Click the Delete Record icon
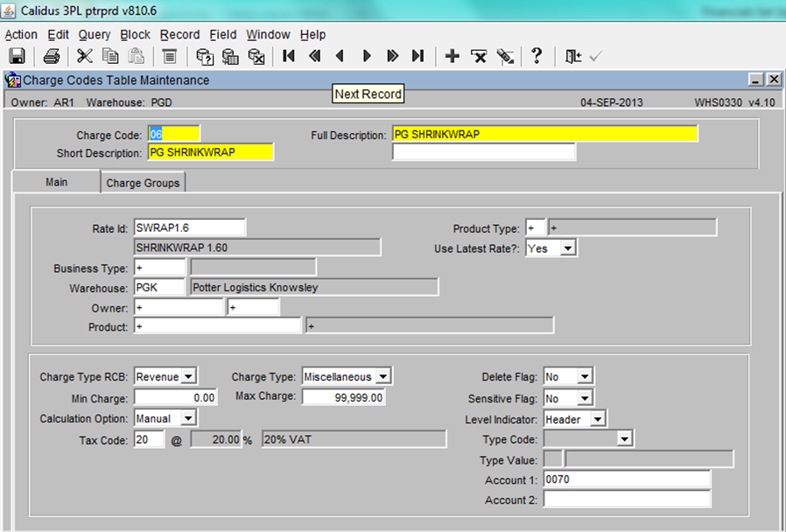This screenshot has height=532, width=786. coord(479,56)
